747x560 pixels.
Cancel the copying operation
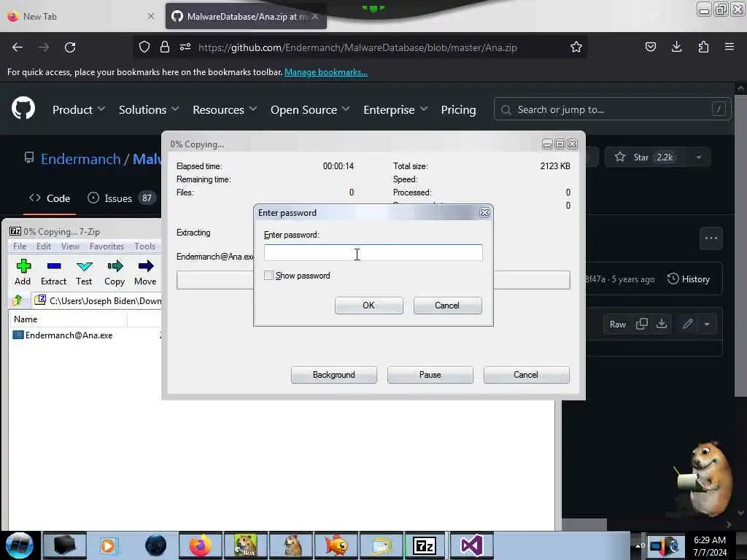pos(526,375)
